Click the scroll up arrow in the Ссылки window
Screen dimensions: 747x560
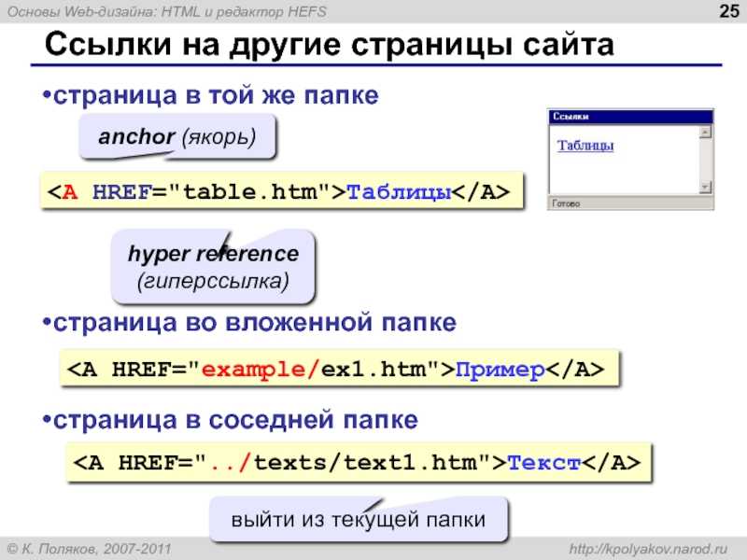(x=705, y=132)
